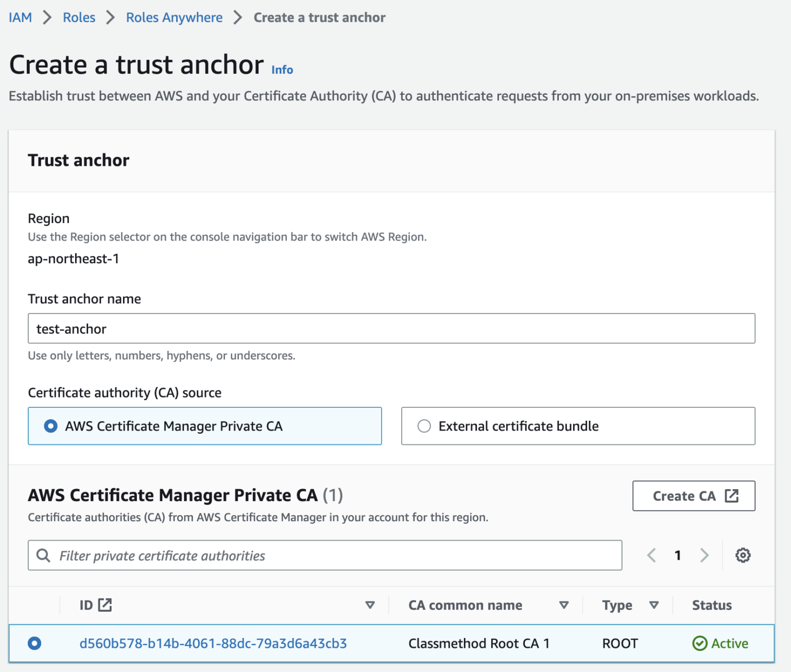Click the external-link icon beside the ID column header

[106, 605]
